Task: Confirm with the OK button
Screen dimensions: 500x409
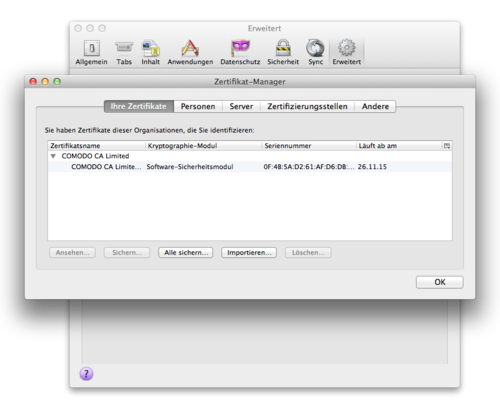Action: click(x=440, y=282)
